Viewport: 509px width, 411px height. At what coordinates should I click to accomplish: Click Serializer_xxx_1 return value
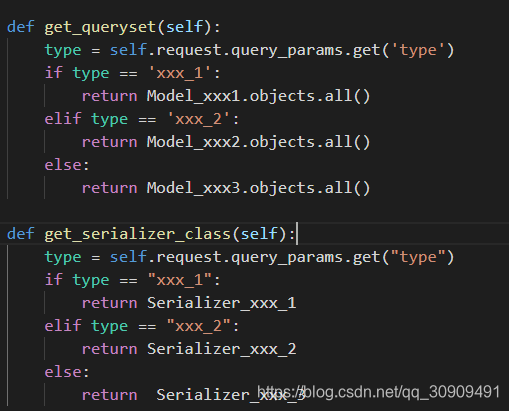(222, 303)
